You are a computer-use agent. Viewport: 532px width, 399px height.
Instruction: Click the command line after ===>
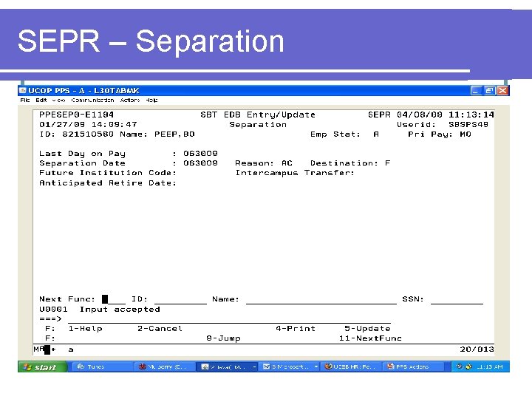click(x=229, y=319)
